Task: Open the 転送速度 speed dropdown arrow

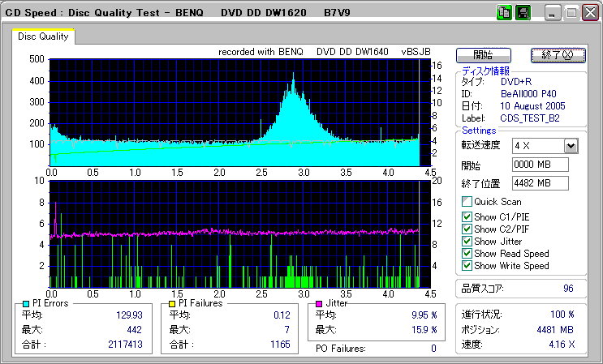Action: [571, 146]
